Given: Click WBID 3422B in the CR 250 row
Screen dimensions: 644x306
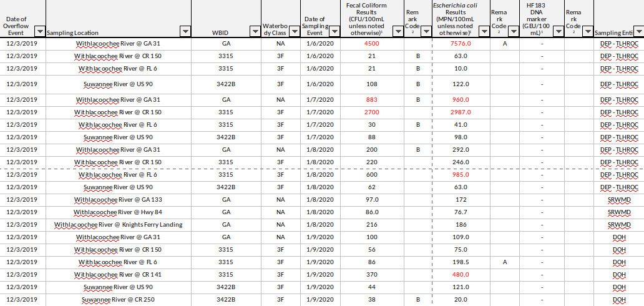Looking at the screenshot, I should [x=226, y=299].
